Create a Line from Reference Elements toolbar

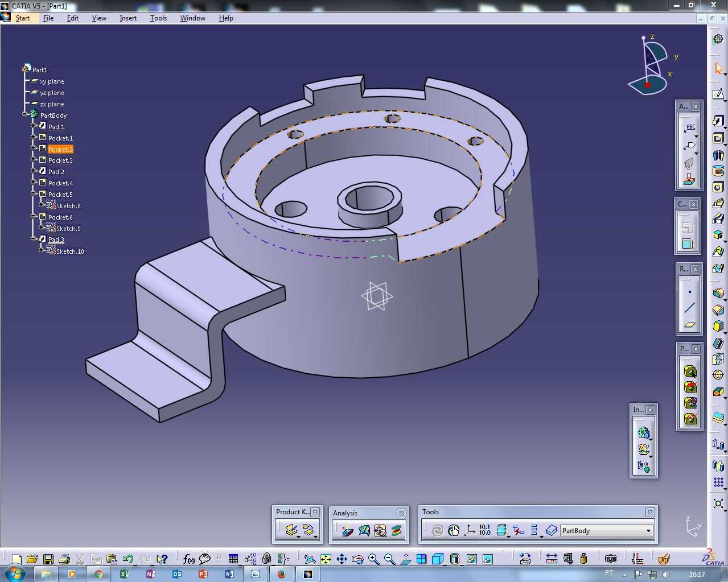click(x=689, y=308)
